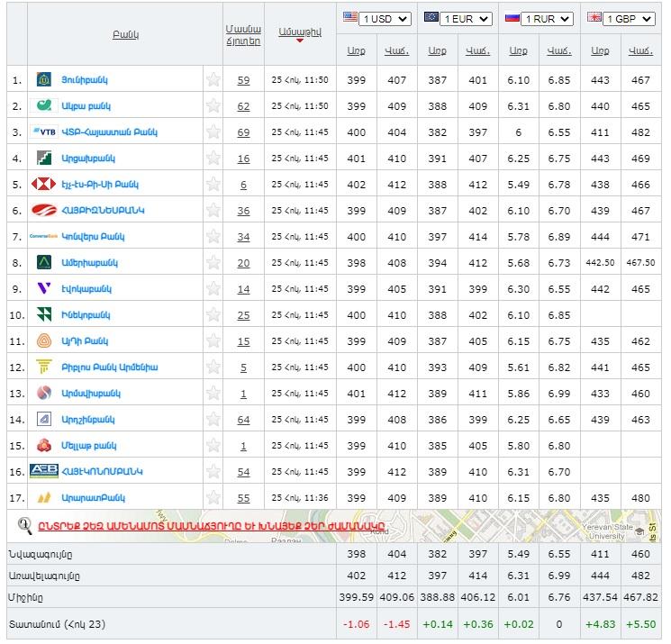
Task: Click the VTB bank logo
Action: point(45,132)
